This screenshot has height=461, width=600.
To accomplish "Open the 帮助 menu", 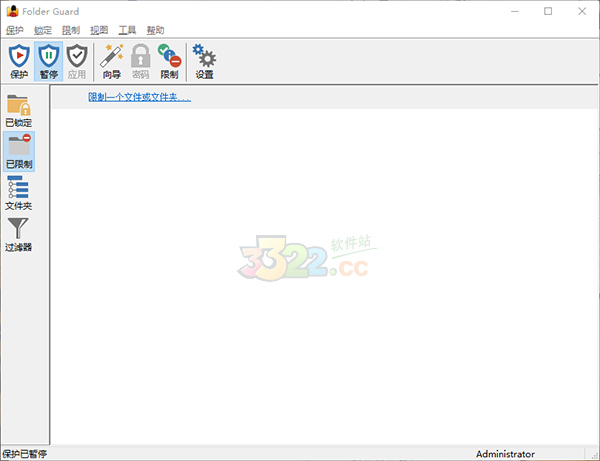I will point(155,30).
